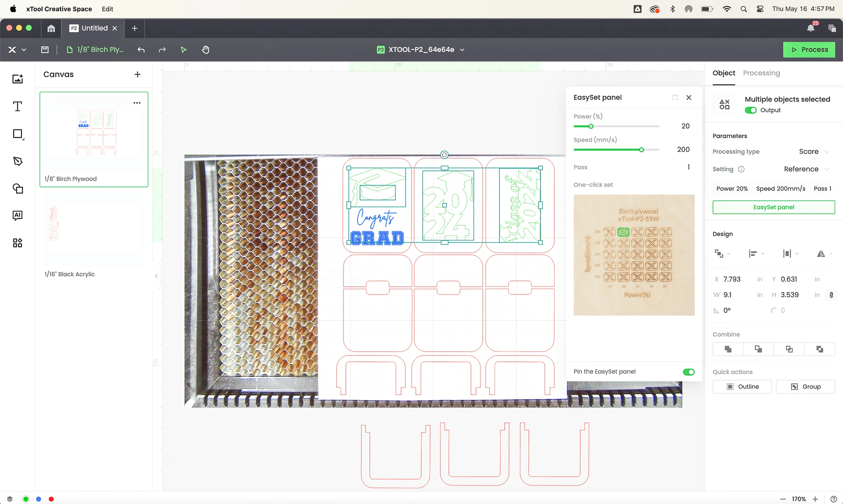Select the Text tool
Image resolution: width=843 pixels, height=504 pixels.
[x=17, y=106]
